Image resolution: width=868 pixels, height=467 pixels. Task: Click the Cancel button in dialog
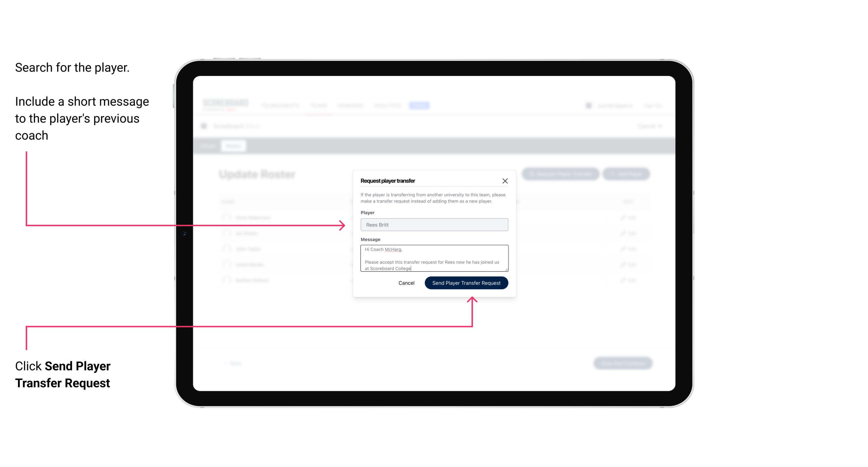tap(406, 282)
